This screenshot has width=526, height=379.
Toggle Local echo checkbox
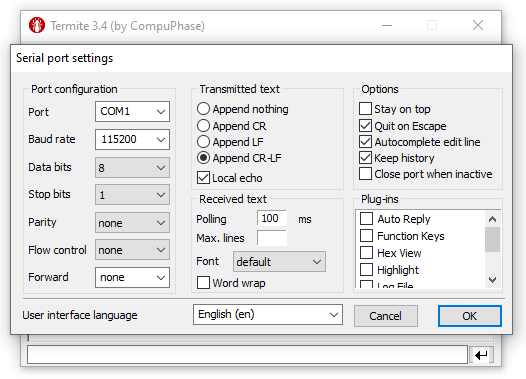tap(203, 178)
